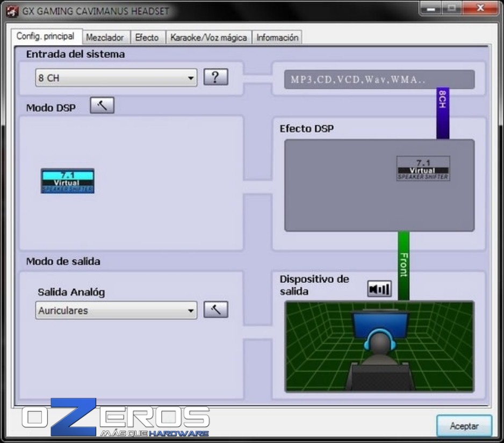Click the Aceptar button
This screenshot has width=504, height=443.
click(464, 426)
